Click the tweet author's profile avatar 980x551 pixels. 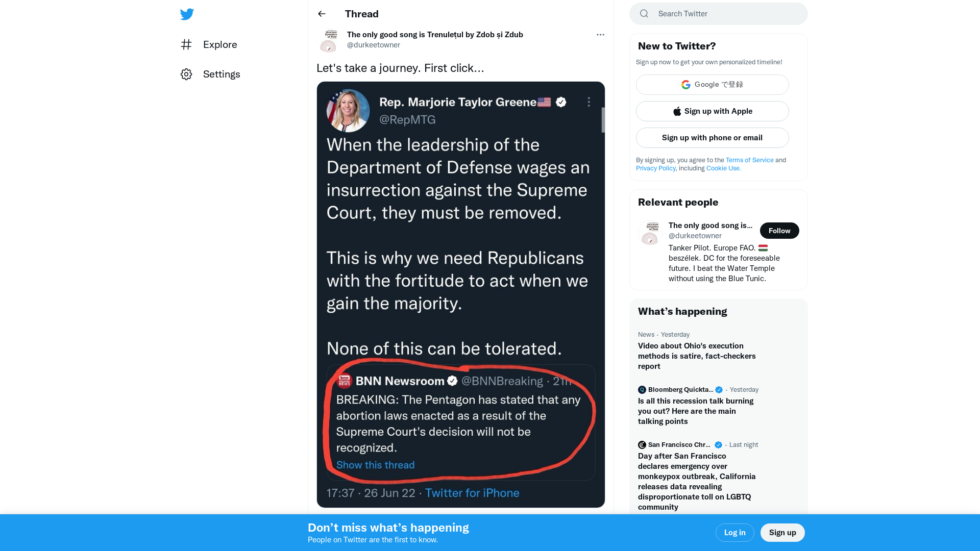tap(329, 40)
